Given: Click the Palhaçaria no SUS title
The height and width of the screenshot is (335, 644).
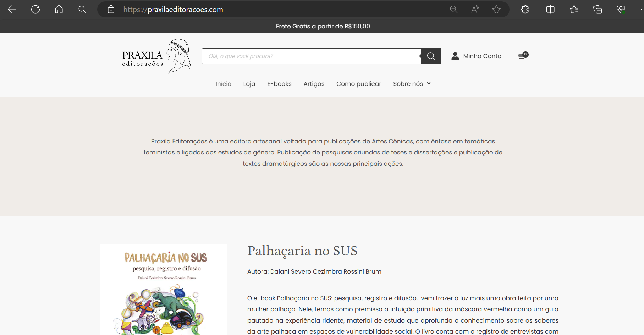Looking at the screenshot, I should (302, 251).
